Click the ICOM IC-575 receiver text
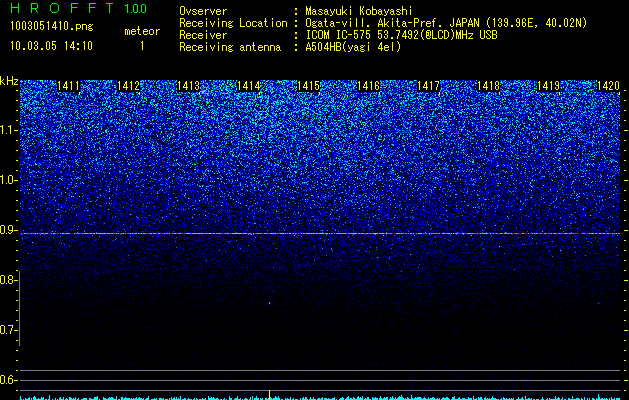Image resolution: width=629 pixels, height=400 pixels. [x=401, y=35]
